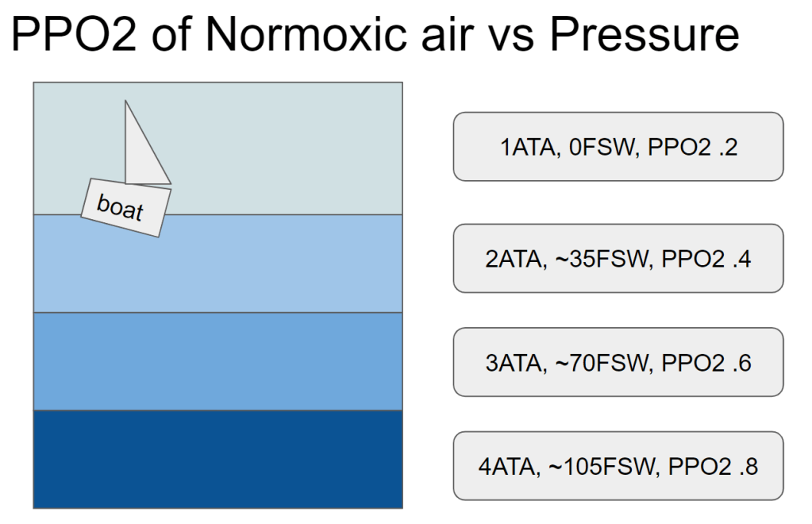Screen dimensions: 812x524
Task: Select the dark navy deepest water layer
Action: pyautogui.click(x=217, y=459)
